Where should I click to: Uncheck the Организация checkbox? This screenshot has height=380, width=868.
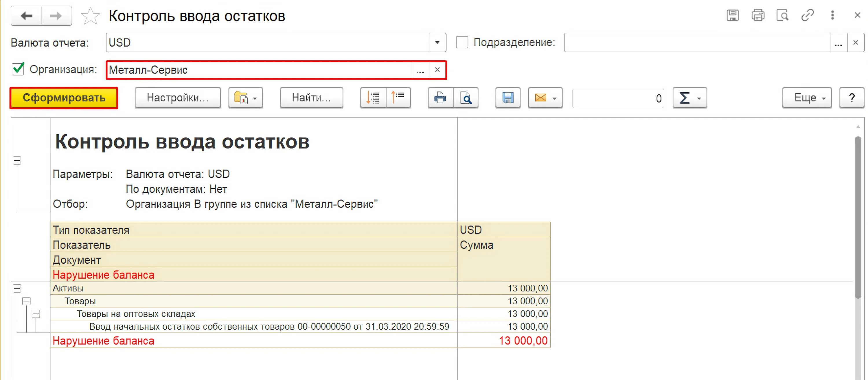18,69
